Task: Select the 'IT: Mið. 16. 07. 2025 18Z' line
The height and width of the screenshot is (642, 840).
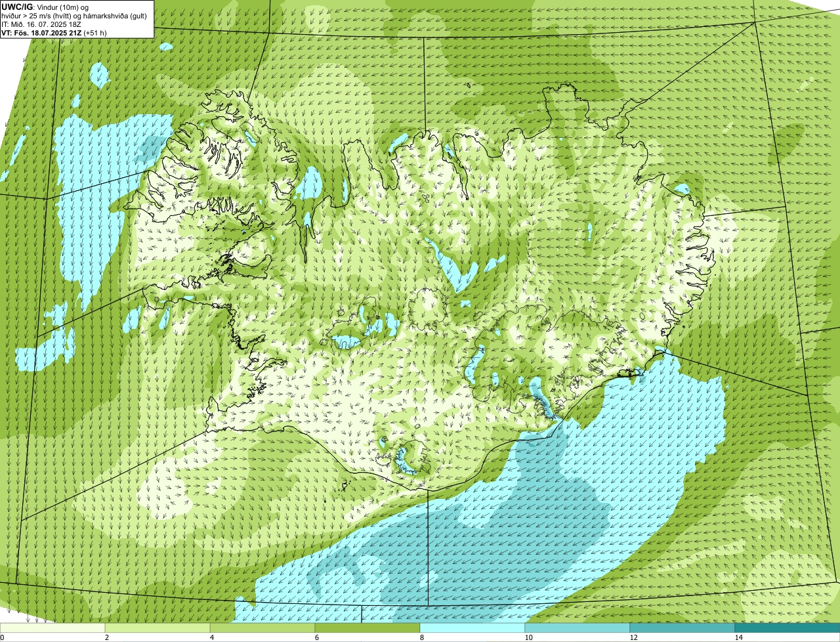Action: click(x=41, y=24)
